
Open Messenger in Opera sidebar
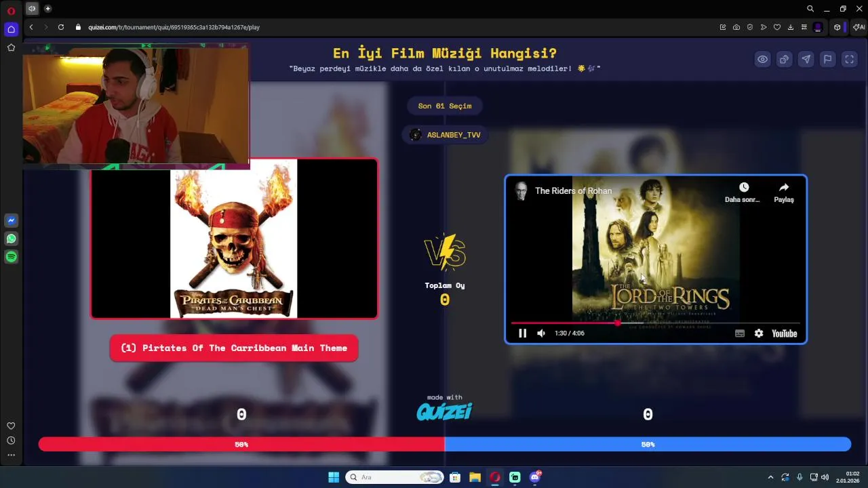pyautogui.click(x=11, y=220)
